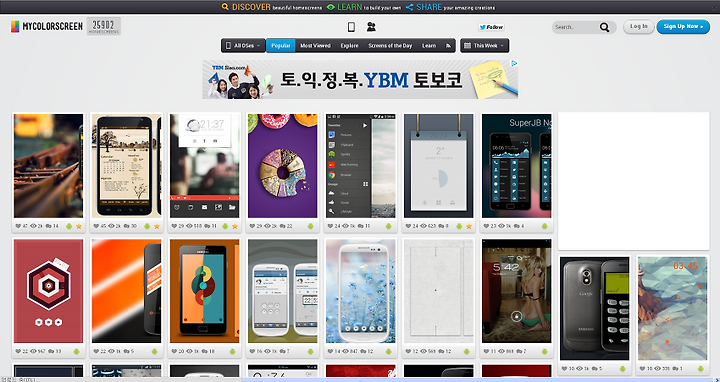Click the comments icon under the Galaxy Nexus screen
Screen dimensions: 720x382
[x=594, y=368]
